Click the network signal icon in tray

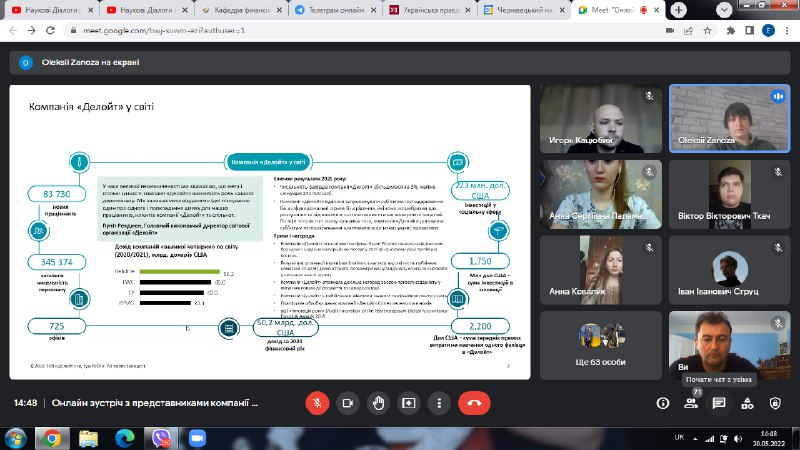click(710, 438)
